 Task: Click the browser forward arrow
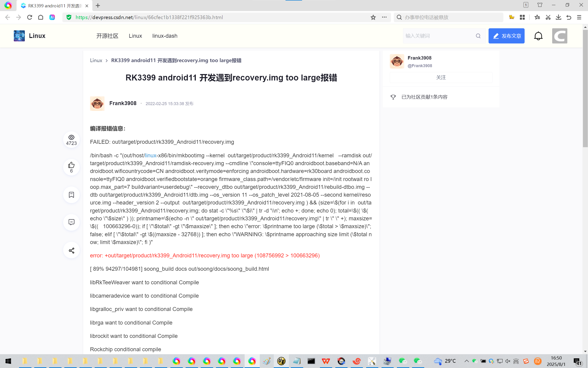coord(18,17)
